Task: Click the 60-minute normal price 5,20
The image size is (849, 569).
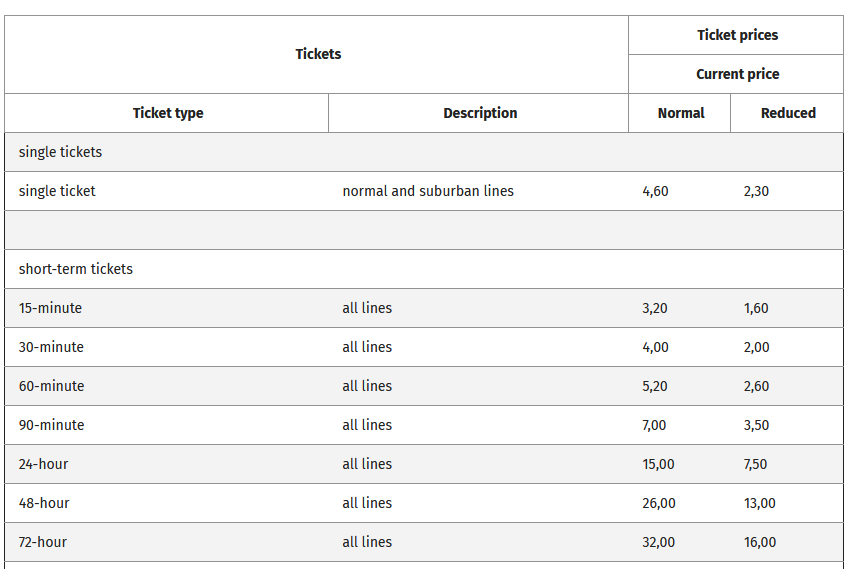Action: (655, 386)
